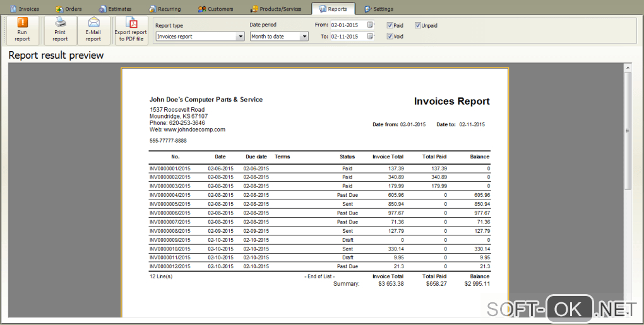This screenshot has width=644, height=325.
Task: Click Export report to PDF file icon
Action: pyautogui.click(x=131, y=23)
